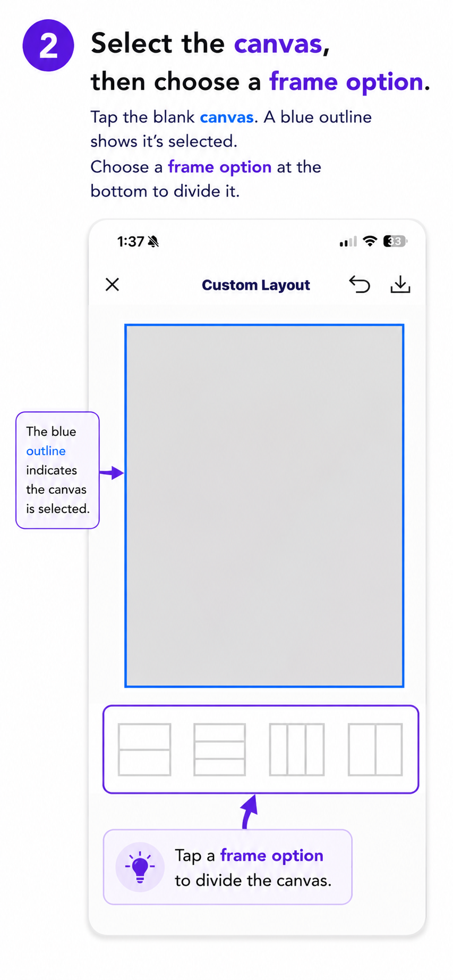Click the blue outline callout box

pyautogui.click(x=58, y=470)
